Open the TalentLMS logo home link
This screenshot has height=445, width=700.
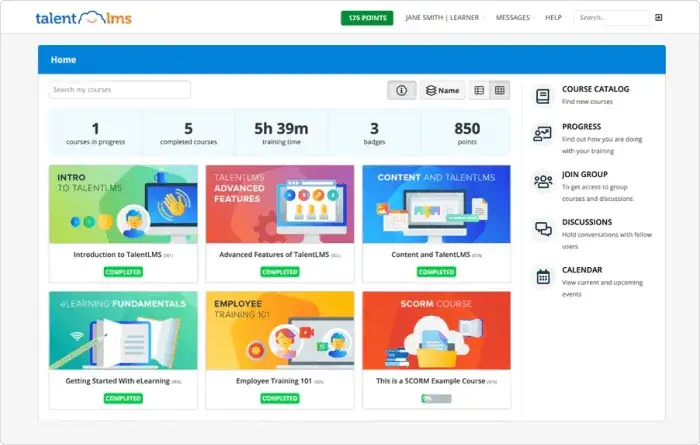click(x=83, y=18)
